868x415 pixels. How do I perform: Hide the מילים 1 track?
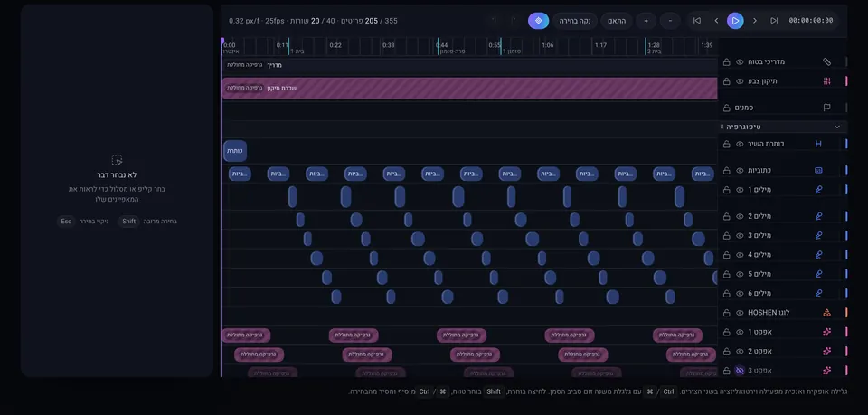click(740, 190)
